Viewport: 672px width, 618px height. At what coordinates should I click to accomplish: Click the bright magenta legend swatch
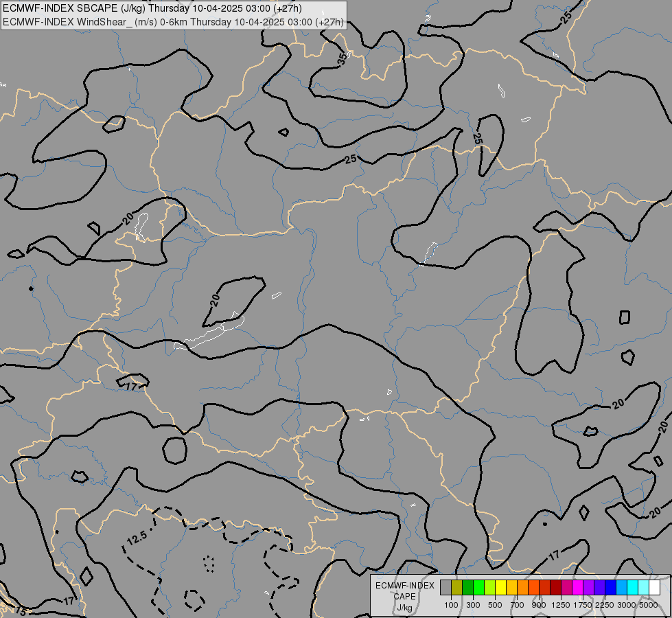(x=577, y=588)
